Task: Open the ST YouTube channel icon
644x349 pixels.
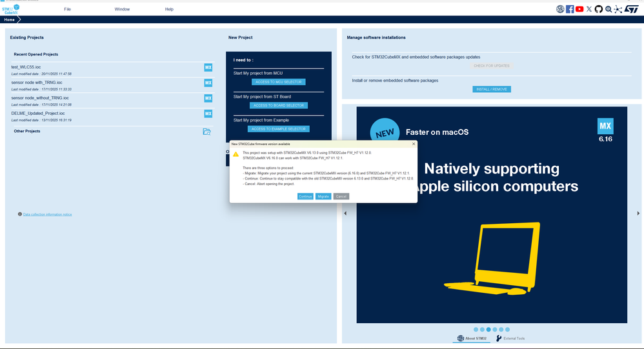Action: point(579,9)
